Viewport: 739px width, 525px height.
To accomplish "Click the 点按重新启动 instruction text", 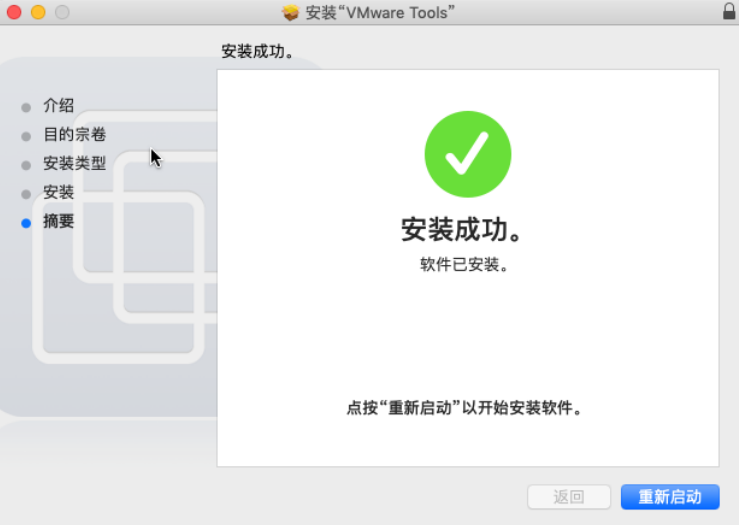I will point(465,408).
